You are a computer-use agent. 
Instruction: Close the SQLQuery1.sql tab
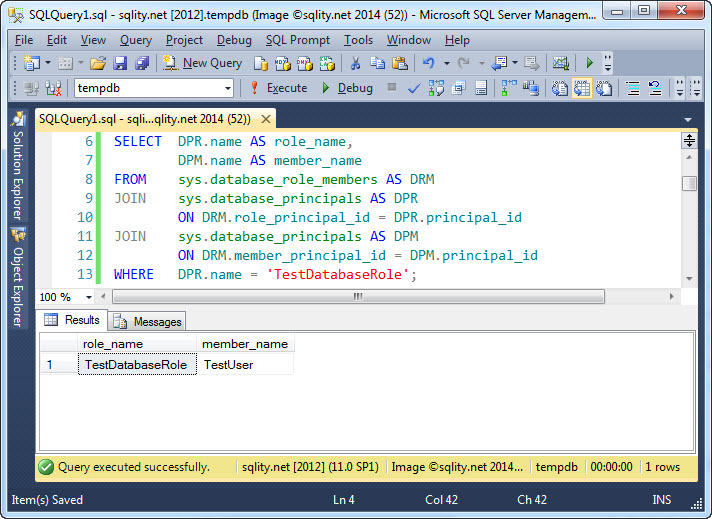coord(266,119)
